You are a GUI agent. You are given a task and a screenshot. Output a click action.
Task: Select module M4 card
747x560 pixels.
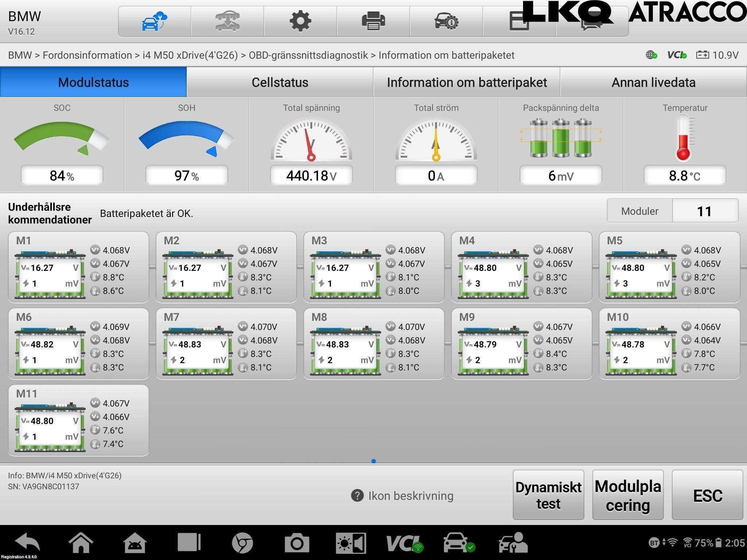coord(522,267)
